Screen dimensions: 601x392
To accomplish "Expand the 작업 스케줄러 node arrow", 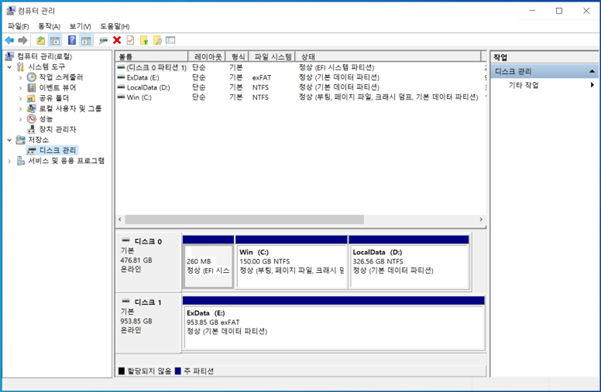I will click(21, 77).
